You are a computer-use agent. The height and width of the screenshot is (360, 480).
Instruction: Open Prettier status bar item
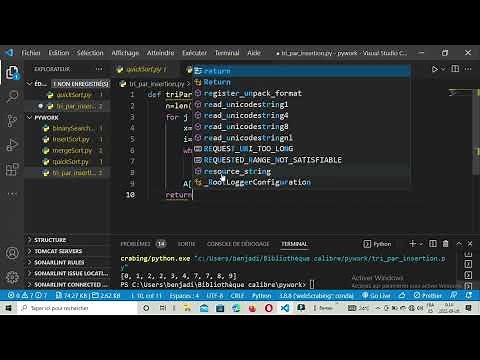click(x=428, y=295)
